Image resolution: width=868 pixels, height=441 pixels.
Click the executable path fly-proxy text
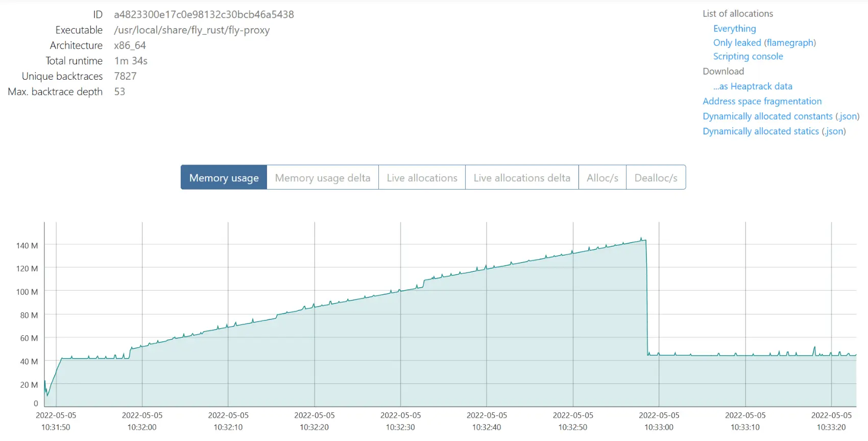(191, 30)
